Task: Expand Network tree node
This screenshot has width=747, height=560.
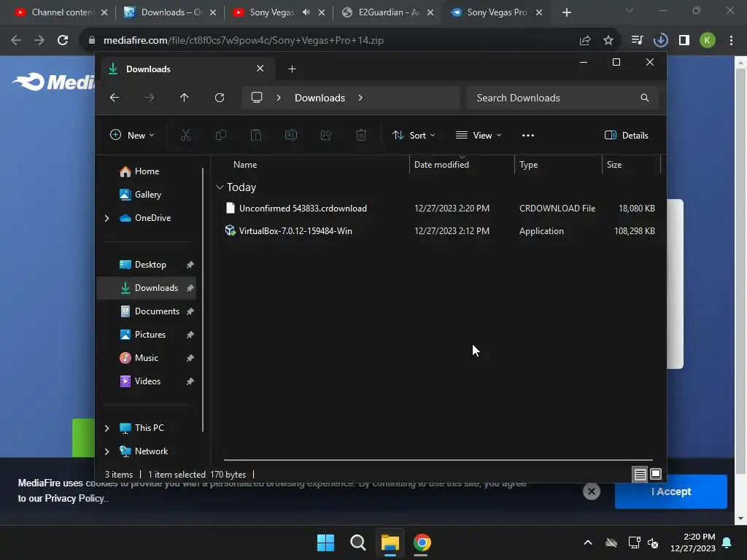Action: click(107, 451)
